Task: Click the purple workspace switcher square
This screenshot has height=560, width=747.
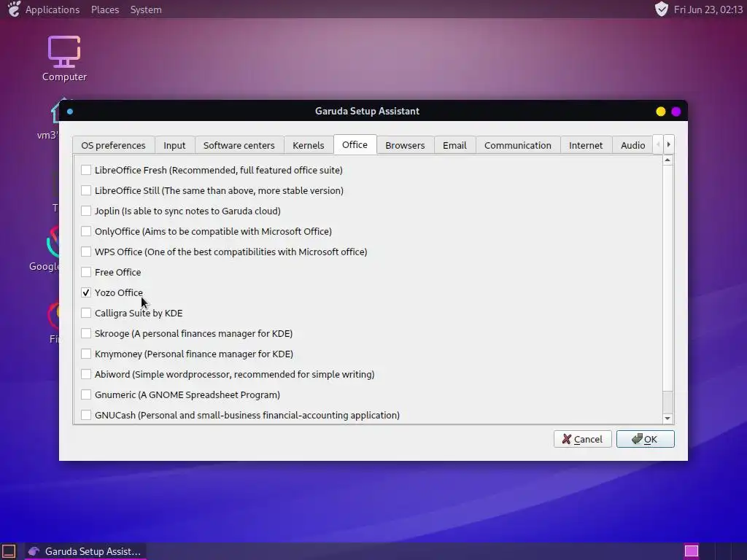Action: coord(692,551)
